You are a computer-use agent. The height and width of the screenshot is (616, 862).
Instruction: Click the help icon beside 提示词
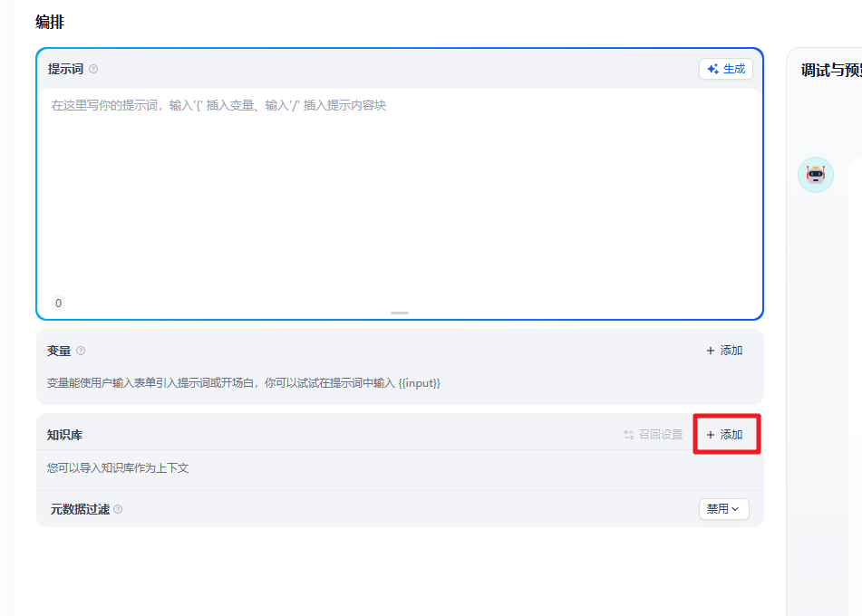[93, 70]
